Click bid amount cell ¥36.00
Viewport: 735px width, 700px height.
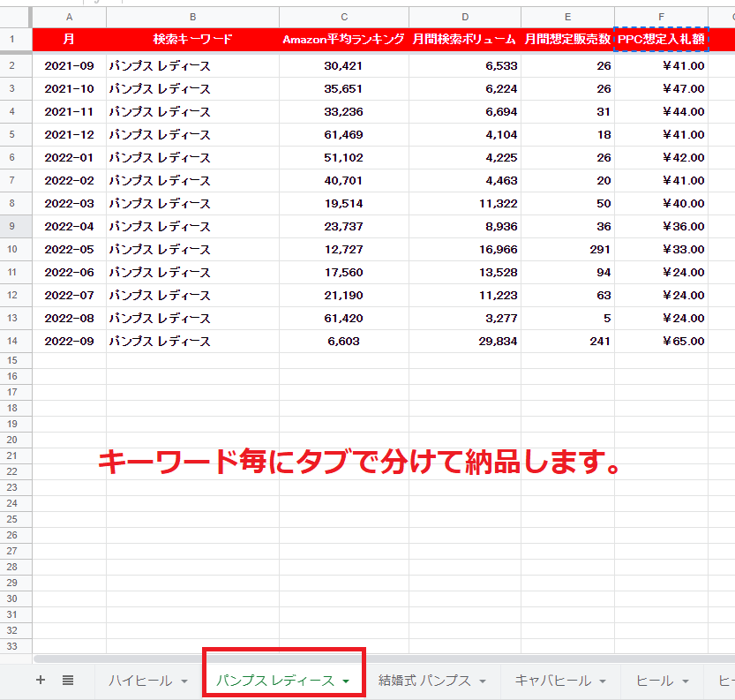pyautogui.click(x=662, y=227)
